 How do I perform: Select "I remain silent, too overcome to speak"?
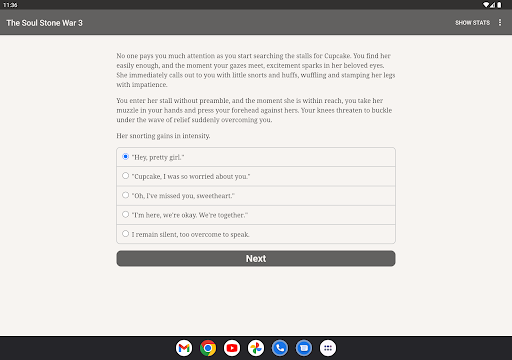pos(256,234)
